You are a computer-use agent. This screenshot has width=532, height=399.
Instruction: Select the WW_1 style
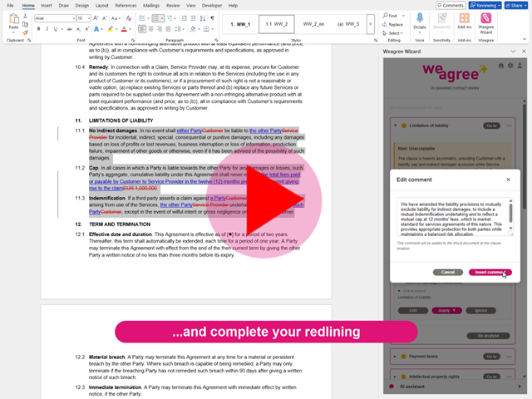coord(240,24)
